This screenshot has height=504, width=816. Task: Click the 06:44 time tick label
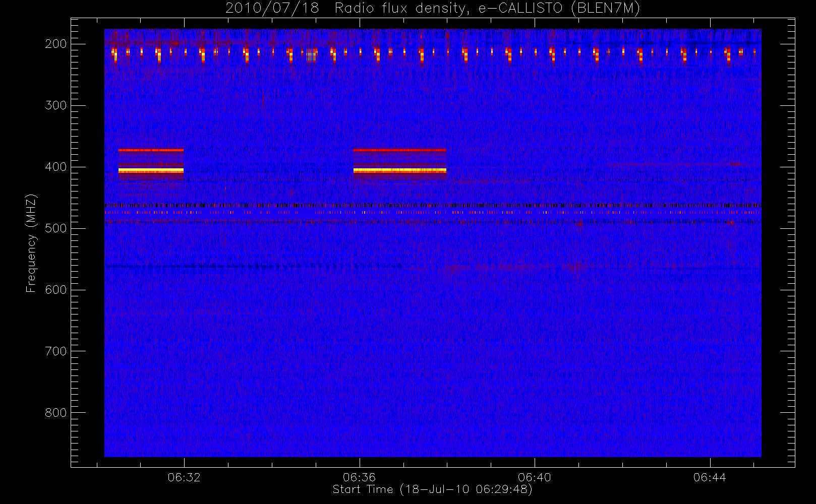click(x=710, y=477)
